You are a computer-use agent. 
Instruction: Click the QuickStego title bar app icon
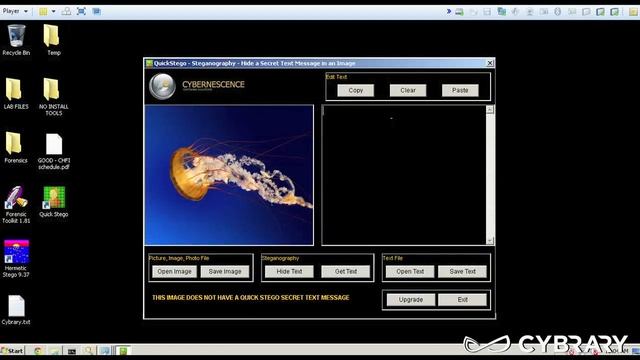point(149,63)
